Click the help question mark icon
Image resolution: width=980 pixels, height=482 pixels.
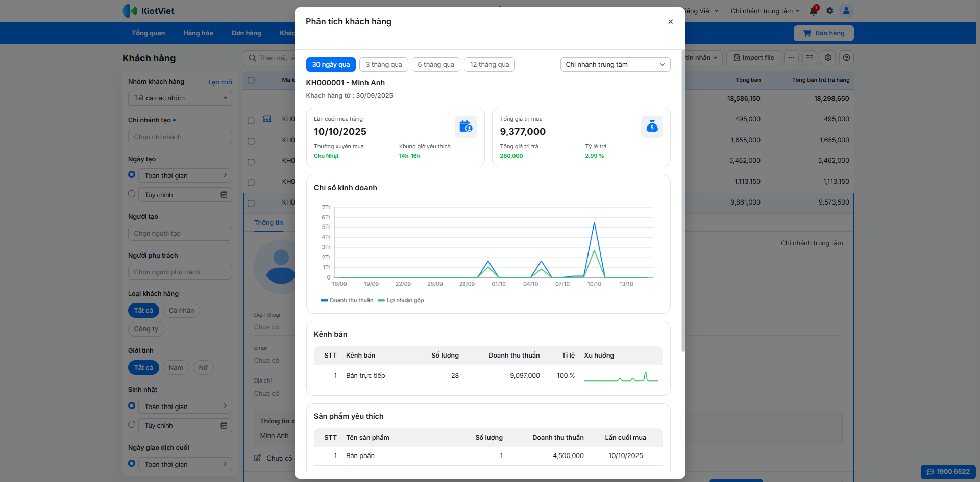(846, 58)
